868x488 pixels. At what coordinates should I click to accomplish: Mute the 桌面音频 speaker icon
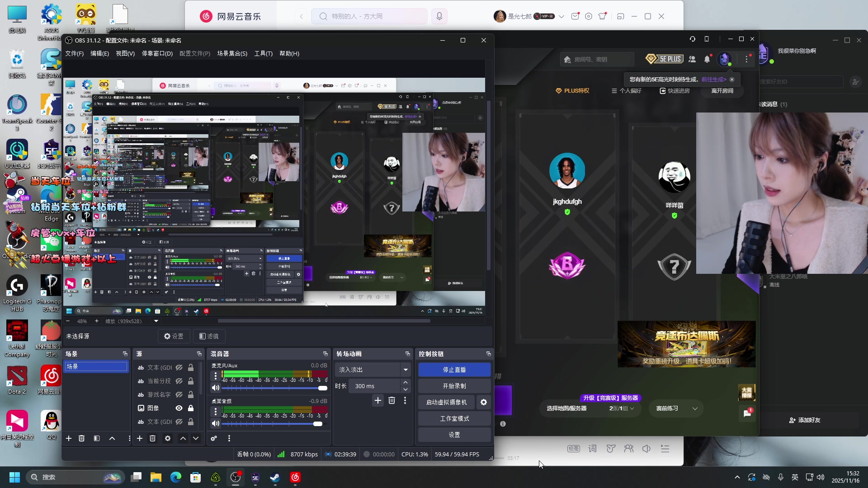tap(216, 423)
